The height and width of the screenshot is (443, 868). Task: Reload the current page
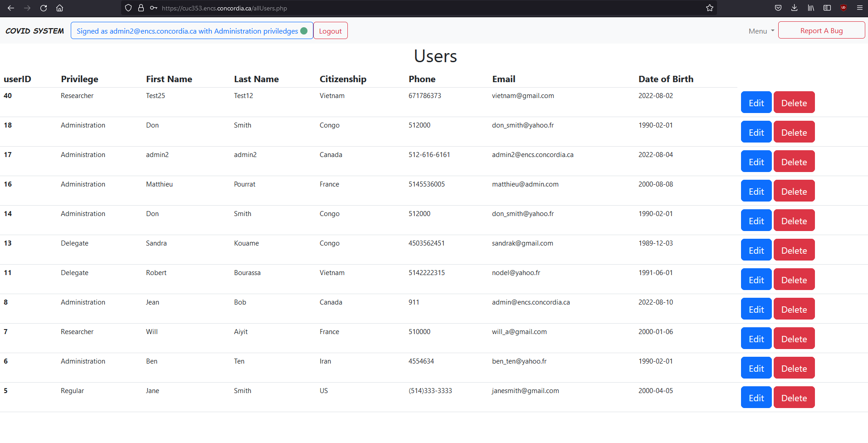click(x=44, y=8)
